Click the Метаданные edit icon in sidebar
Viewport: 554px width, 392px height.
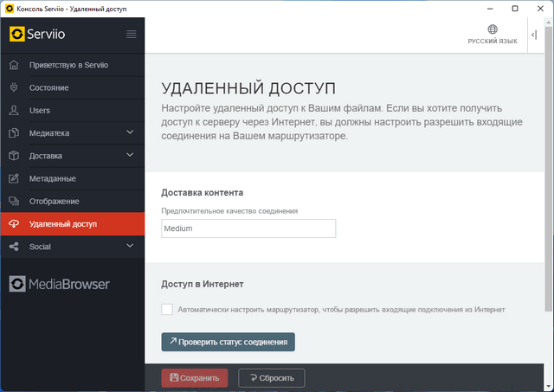[13, 179]
